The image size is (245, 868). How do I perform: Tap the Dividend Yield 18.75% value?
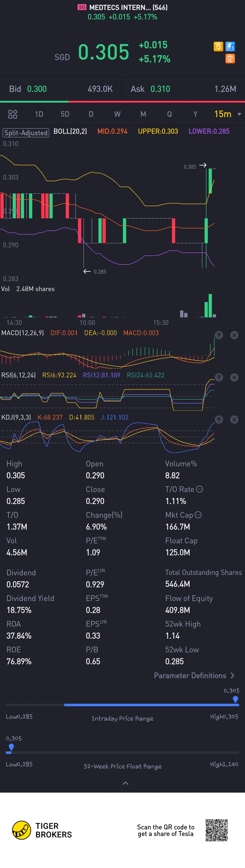[19, 610]
